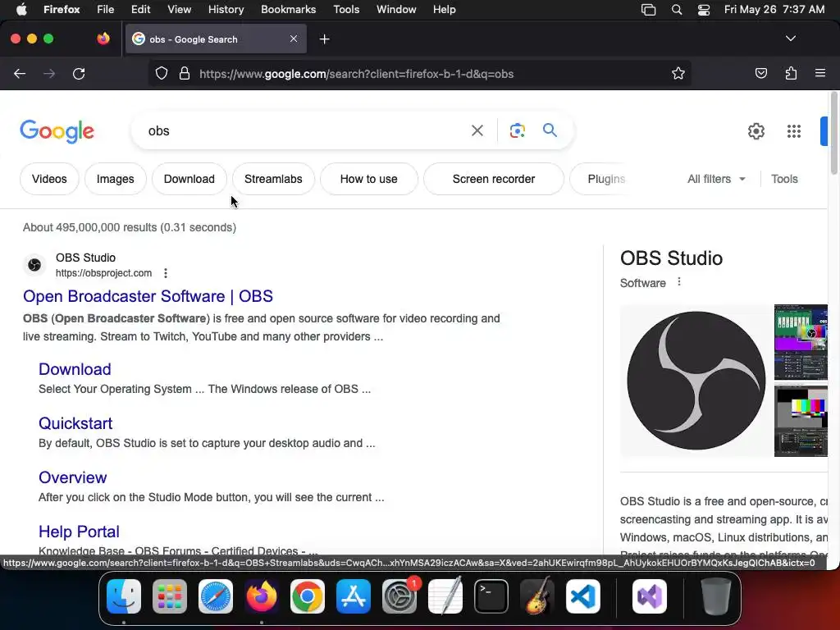840x630 pixels.
Task: Open the Bookmarks menu
Action: 288,10
